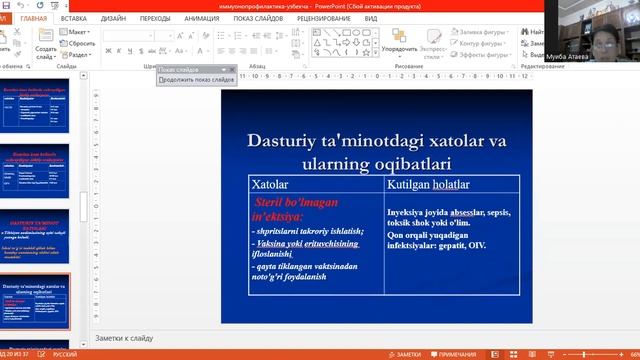
Task: Click the Redo circular arrow icon
Action: (40, 5)
